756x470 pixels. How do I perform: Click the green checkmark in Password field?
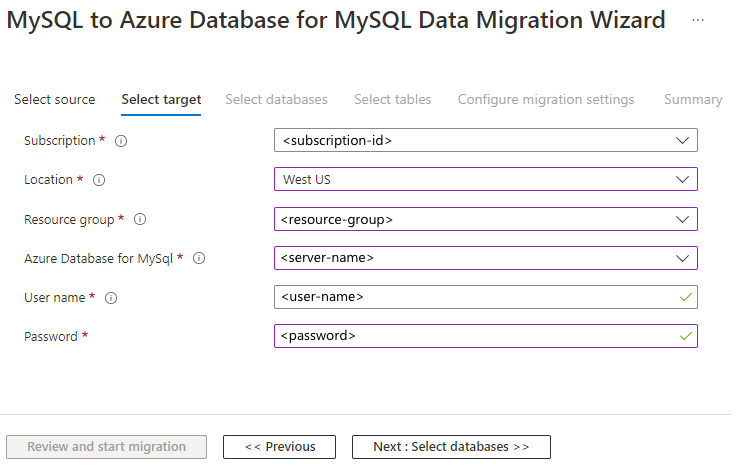(685, 336)
